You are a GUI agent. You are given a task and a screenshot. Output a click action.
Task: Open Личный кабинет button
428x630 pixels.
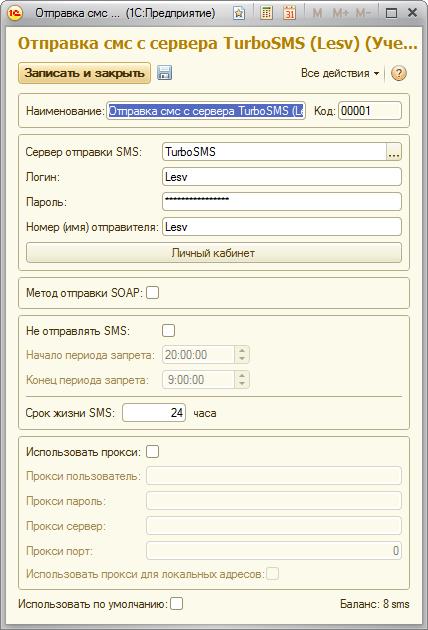pos(214,253)
